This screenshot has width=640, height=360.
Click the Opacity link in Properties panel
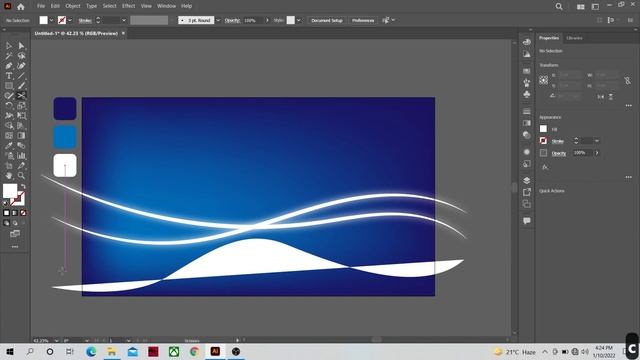(559, 153)
